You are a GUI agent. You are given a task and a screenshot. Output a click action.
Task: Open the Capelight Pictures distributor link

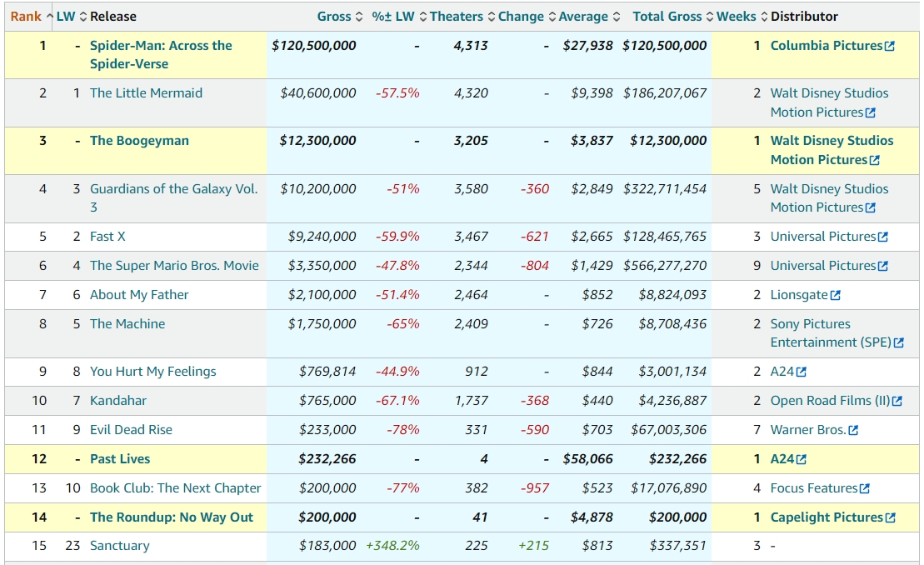(827, 517)
